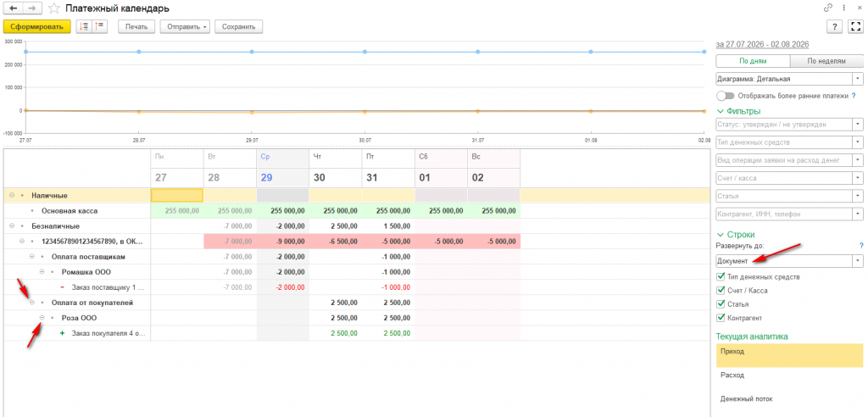Viewport: 868px width, 417px height.
Task: Copy link icon in title bar
Action: tap(828, 8)
